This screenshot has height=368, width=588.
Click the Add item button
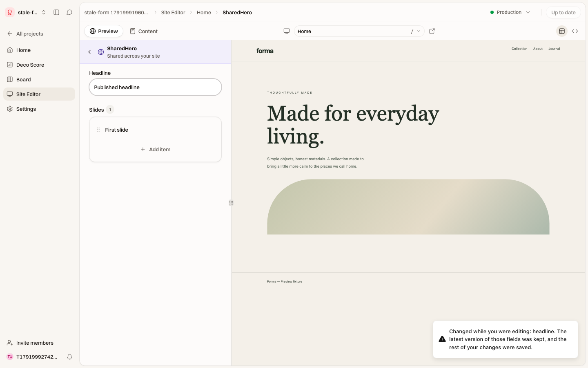pos(156,149)
